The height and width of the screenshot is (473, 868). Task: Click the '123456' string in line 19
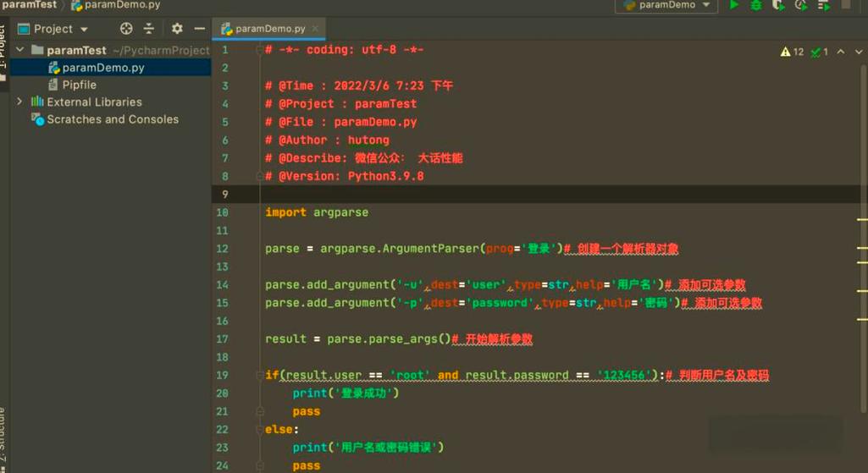(624, 375)
